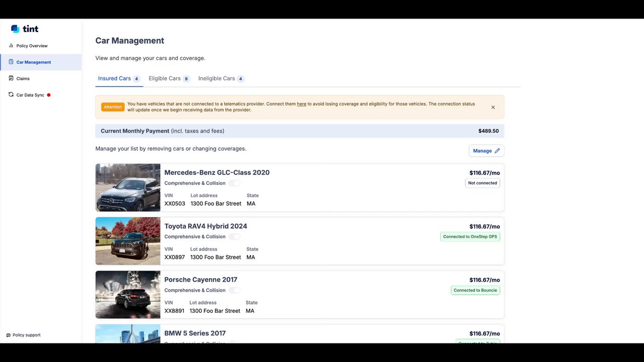Click the Toyota RAV4 Hybrid 2024 title
The width and height of the screenshot is (644, 362).
[206, 226]
